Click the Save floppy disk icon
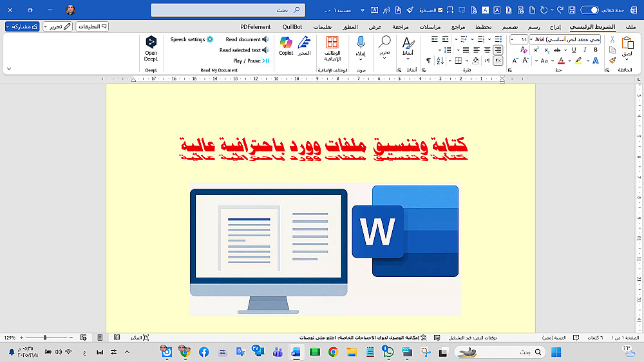 (x=572, y=10)
